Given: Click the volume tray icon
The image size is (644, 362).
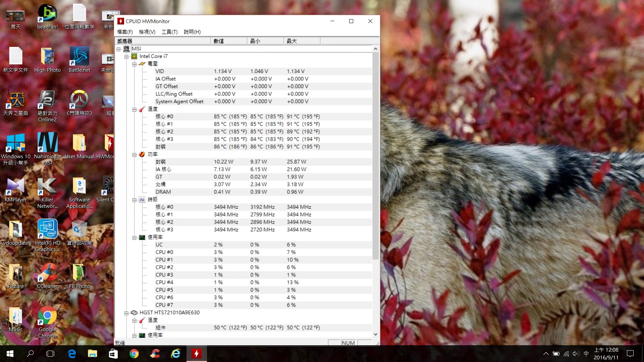Looking at the screenshot, I should coord(576,354).
